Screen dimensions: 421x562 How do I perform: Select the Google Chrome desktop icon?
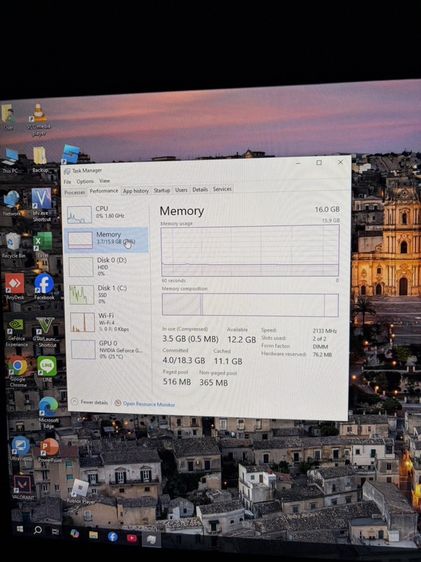point(18,371)
